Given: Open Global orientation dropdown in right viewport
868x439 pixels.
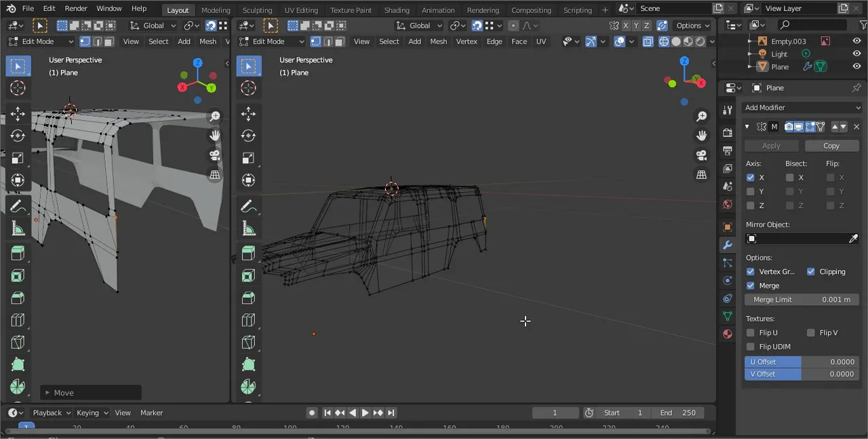Looking at the screenshot, I should click(420, 26).
